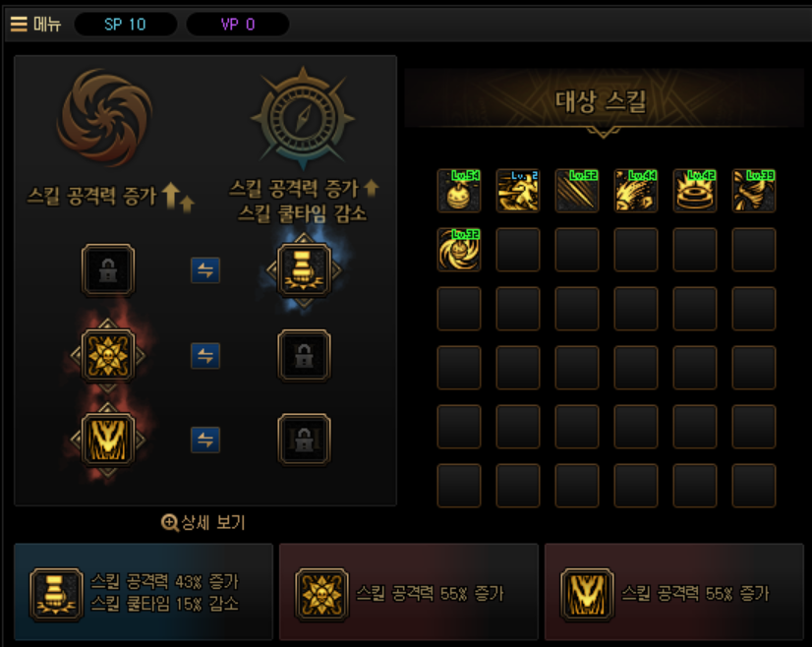
Task: Select the Lv.2 skill icon
Action: 518,191
